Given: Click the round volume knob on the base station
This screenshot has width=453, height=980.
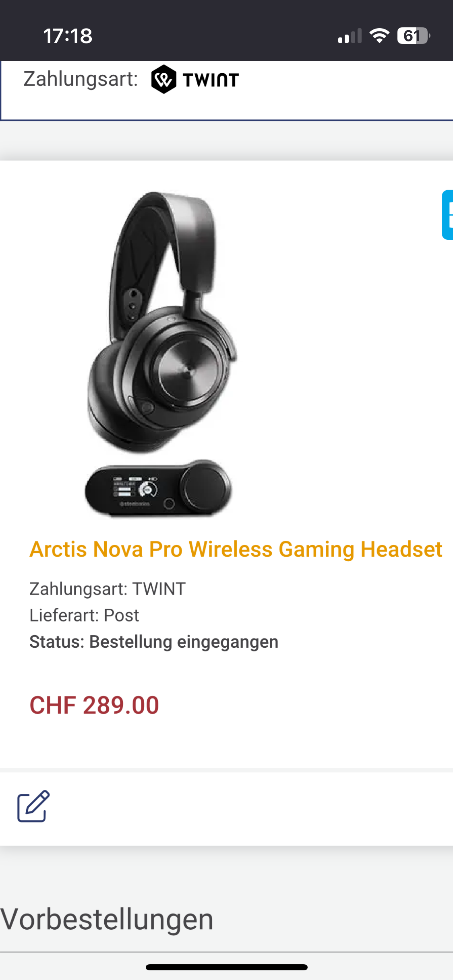Looking at the screenshot, I should pos(204,486).
